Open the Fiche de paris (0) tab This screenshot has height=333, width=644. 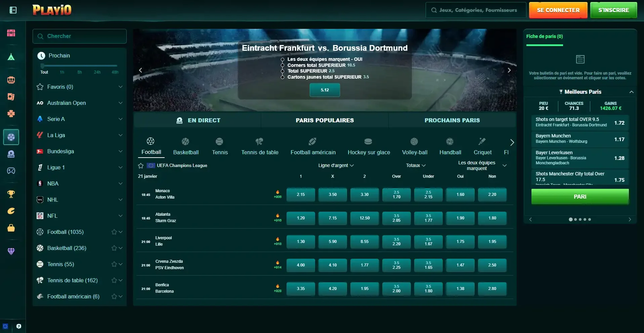544,36
